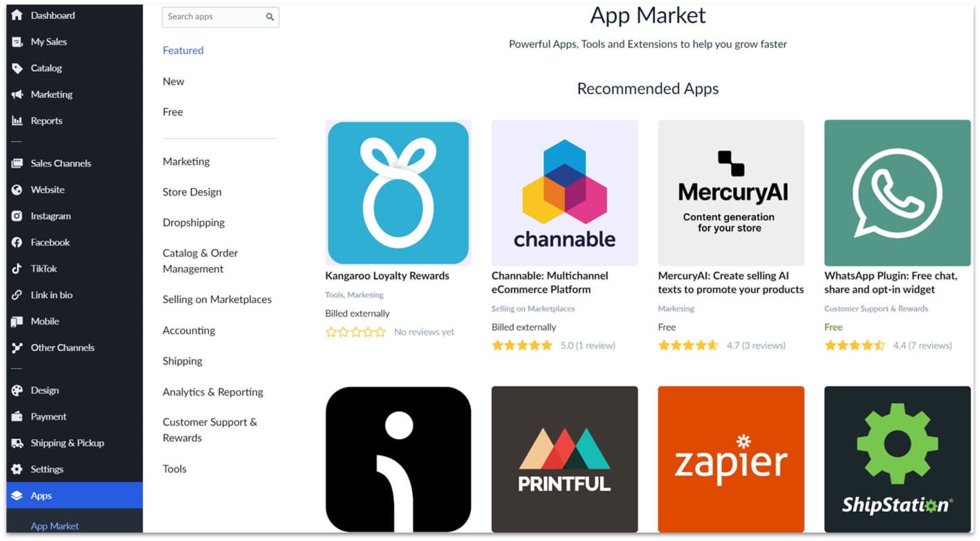Select the Reports bar chart icon
Viewport: 980px width, 541px height.
[x=17, y=121]
